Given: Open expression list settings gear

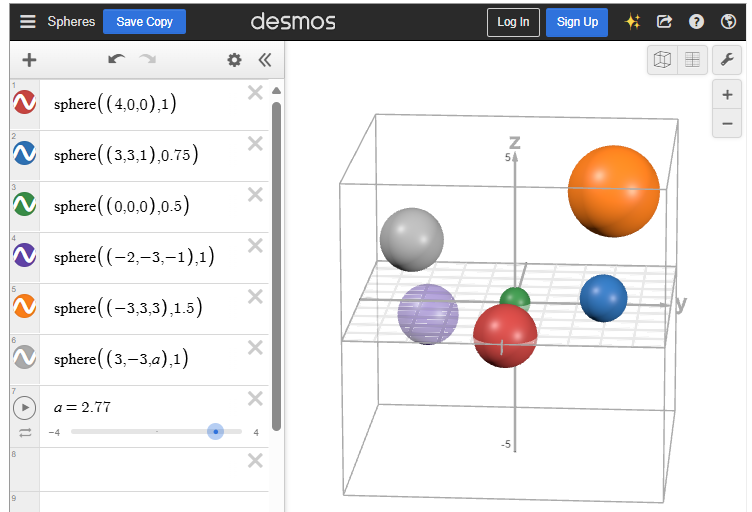Looking at the screenshot, I should pos(234,60).
